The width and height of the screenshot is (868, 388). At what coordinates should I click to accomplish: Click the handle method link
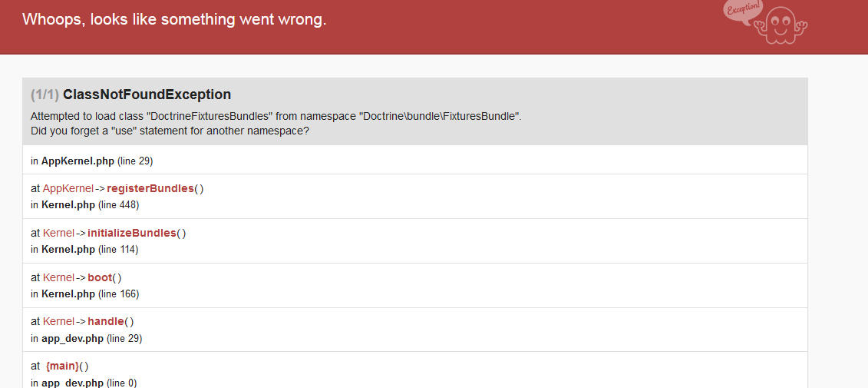pos(106,321)
